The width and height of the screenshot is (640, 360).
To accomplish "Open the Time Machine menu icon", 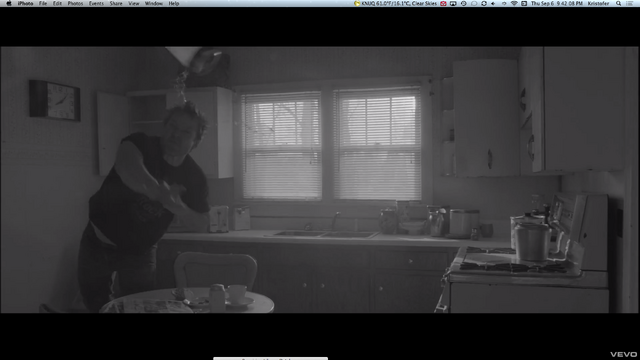I will tap(464, 3).
